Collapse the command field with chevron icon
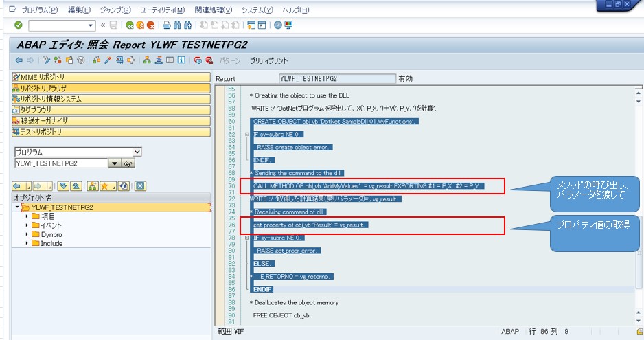Screen dimensions: 644x340 pos(103,25)
